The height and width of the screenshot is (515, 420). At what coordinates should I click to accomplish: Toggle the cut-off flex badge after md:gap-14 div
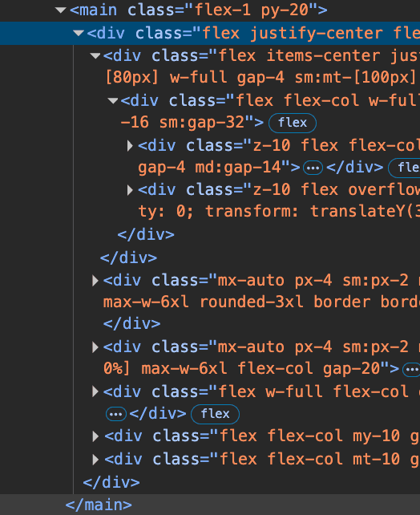pos(404,168)
